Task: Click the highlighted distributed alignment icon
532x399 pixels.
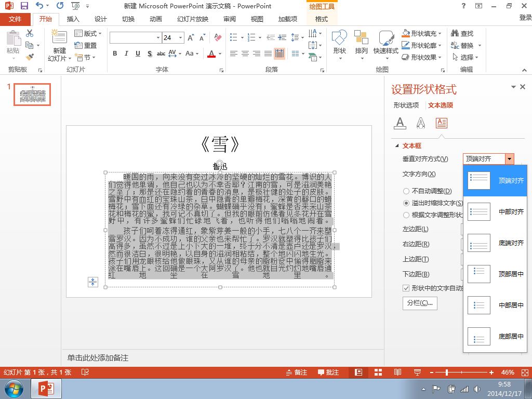Action: (279, 54)
